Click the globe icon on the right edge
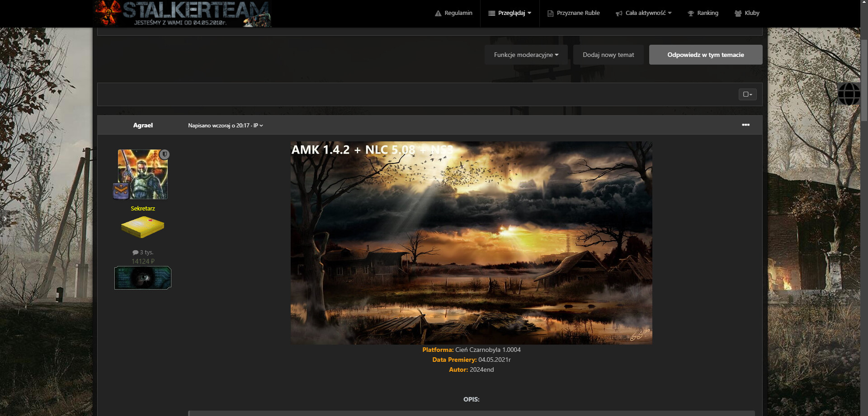The width and height of the screenshot is (868, 416). tap(849, 94)
